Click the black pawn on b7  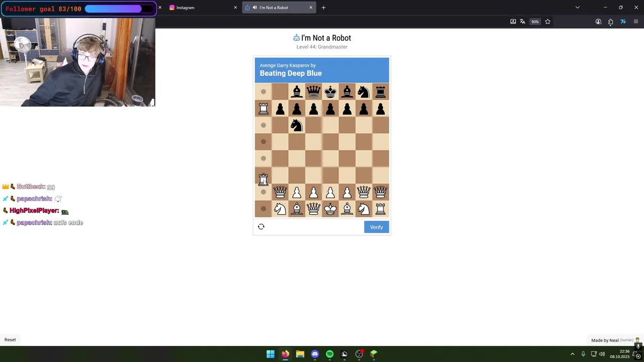point(280,108)
